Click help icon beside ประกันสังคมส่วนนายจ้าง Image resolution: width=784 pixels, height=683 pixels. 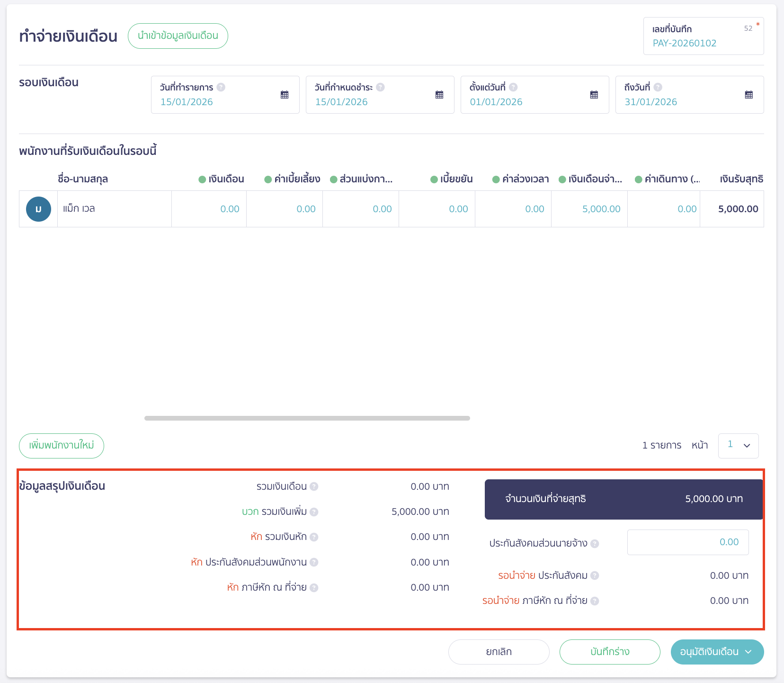[x=595, y=544]
